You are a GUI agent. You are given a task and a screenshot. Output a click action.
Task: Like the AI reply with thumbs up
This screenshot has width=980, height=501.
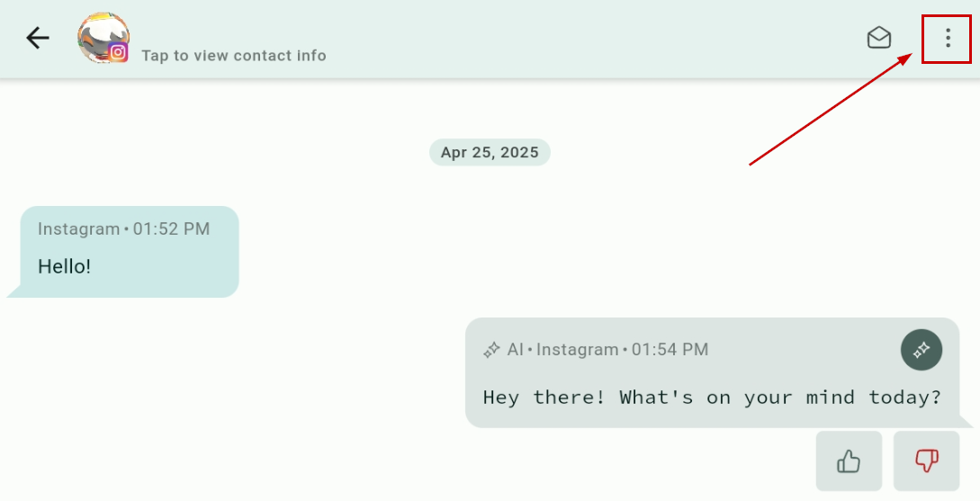[x=849, y=461]
